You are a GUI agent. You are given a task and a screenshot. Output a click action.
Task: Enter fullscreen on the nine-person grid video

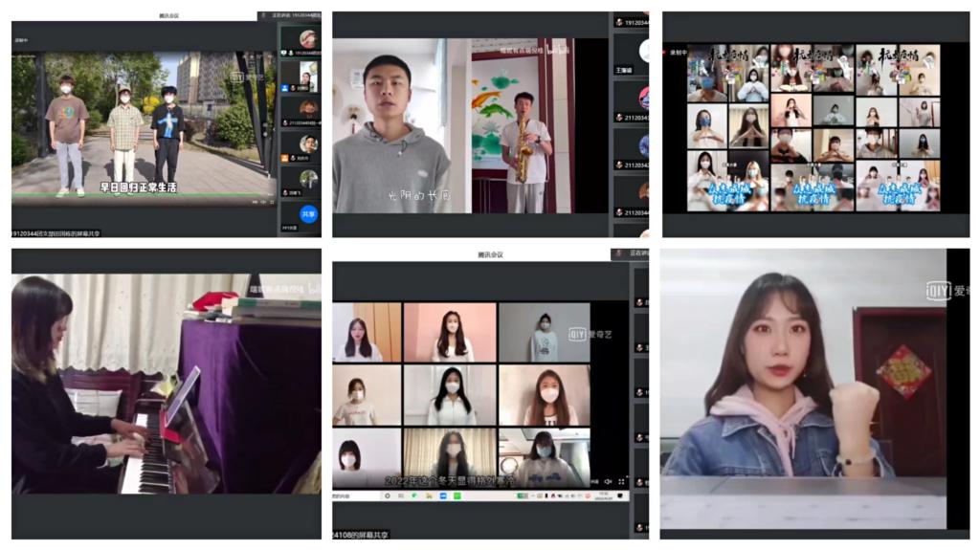[622, 482]
